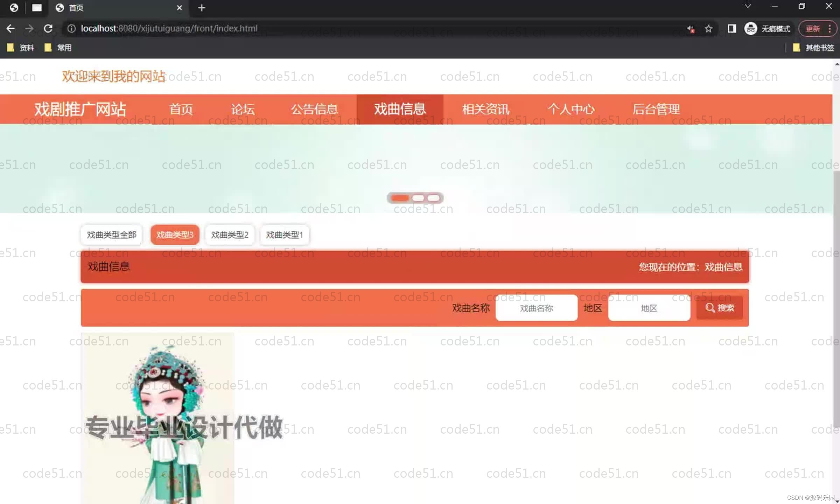
Task: Reload the page with the refresh icon
Action: [x=48, y=28]
